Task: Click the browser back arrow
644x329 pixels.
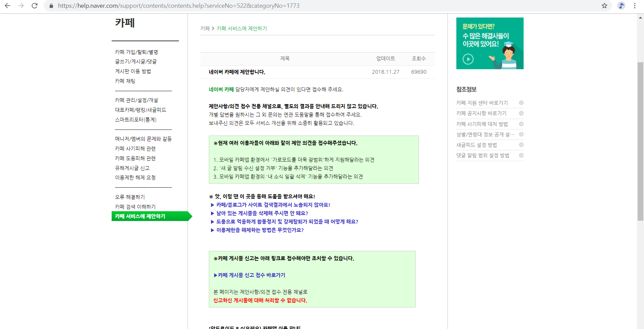Action: click(x=7, y=6)
